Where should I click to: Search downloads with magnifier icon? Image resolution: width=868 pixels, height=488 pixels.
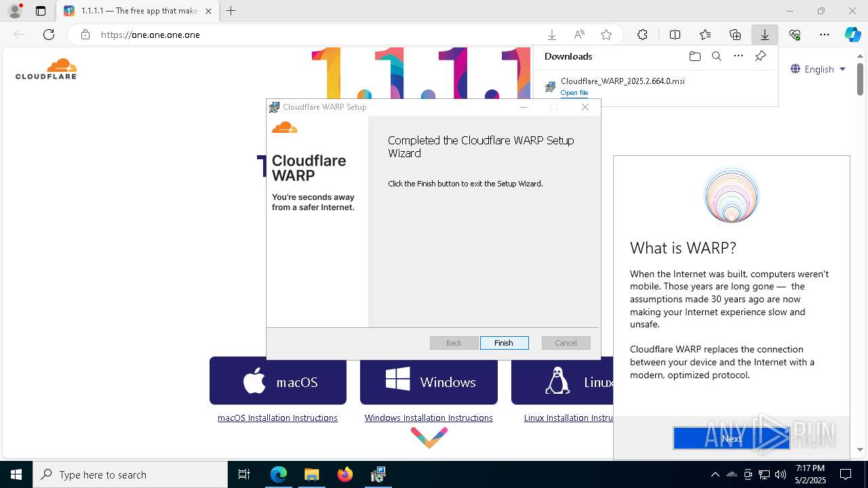pos(716,56)
